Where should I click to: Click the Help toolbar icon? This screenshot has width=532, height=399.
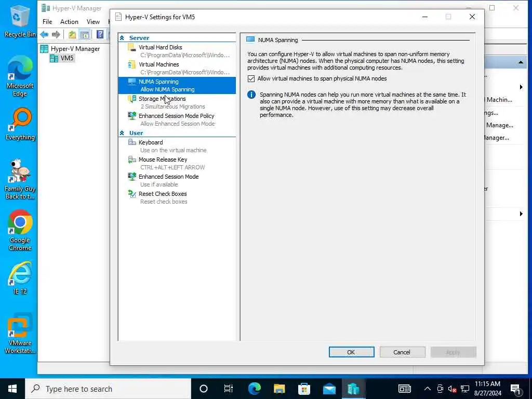[x=100, y=34]
